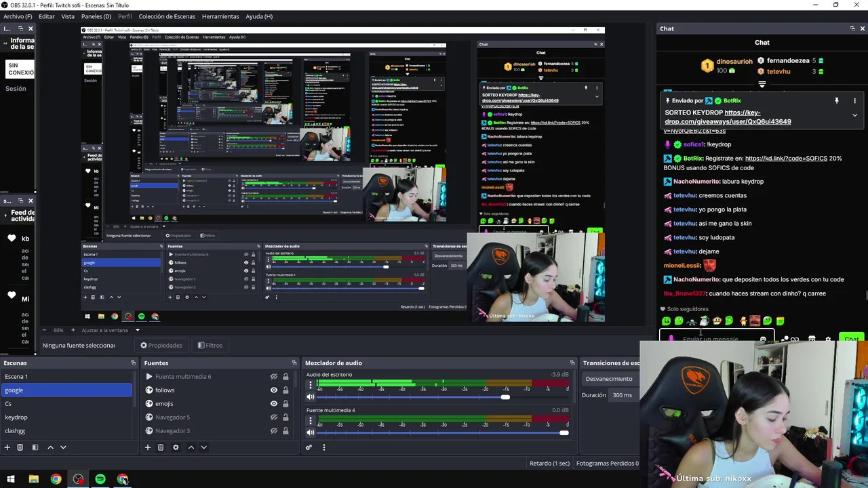The image size is (868, 488).
Task: Open Ajustar a la ventana dropdown arrow
Action: click(x=137, y=330)
